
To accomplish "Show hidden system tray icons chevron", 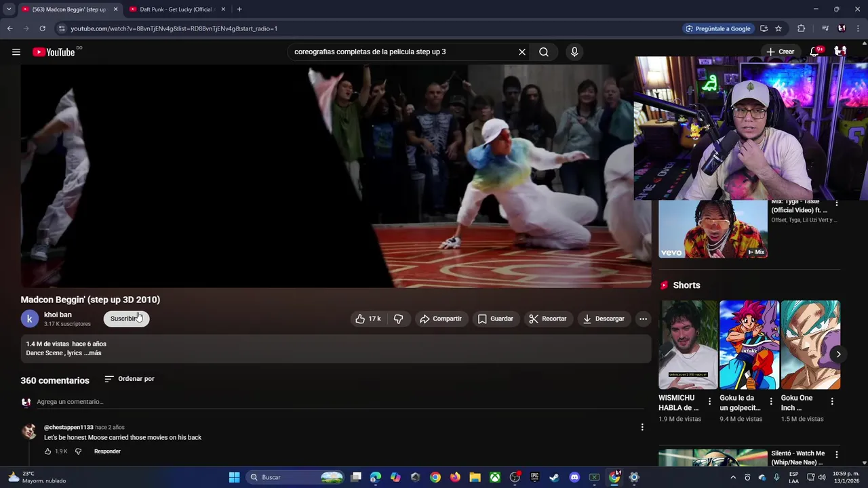I will [733, 477].
